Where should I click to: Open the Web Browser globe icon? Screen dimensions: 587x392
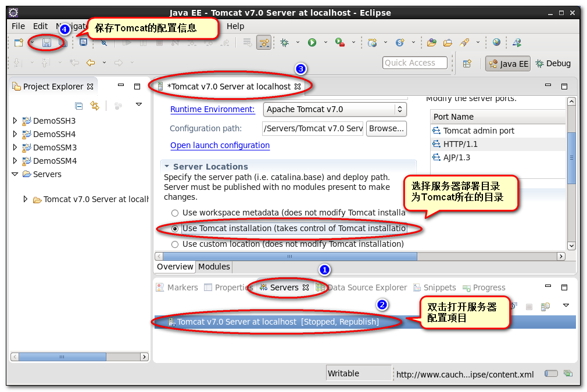pyautogui.click(x=496, y=42)
